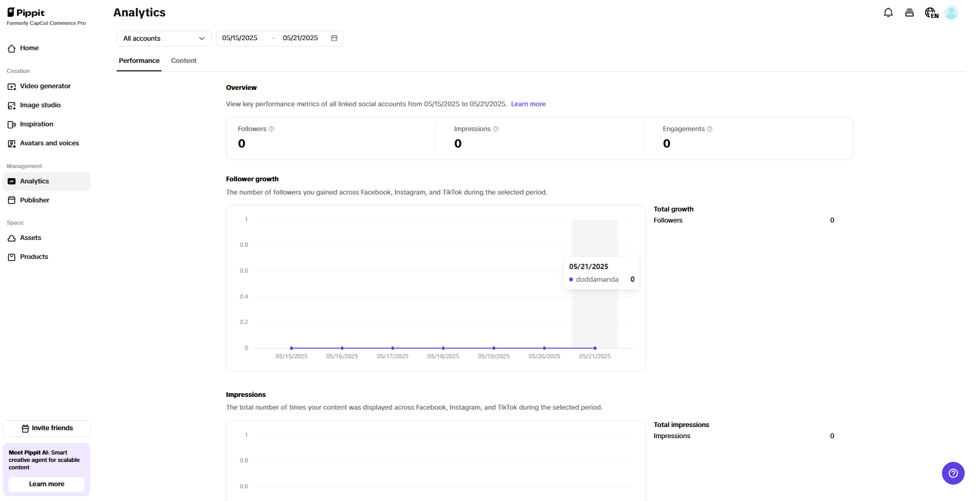Viewport: 980px width, 501px height.
Task: Click the Followers metric info tooltip
Action: 272,128
